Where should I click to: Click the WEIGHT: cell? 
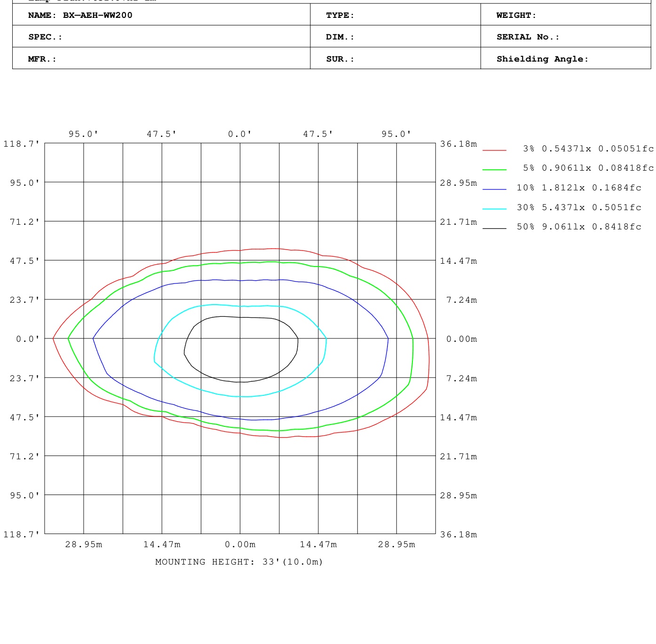click(x=566, y=15)
